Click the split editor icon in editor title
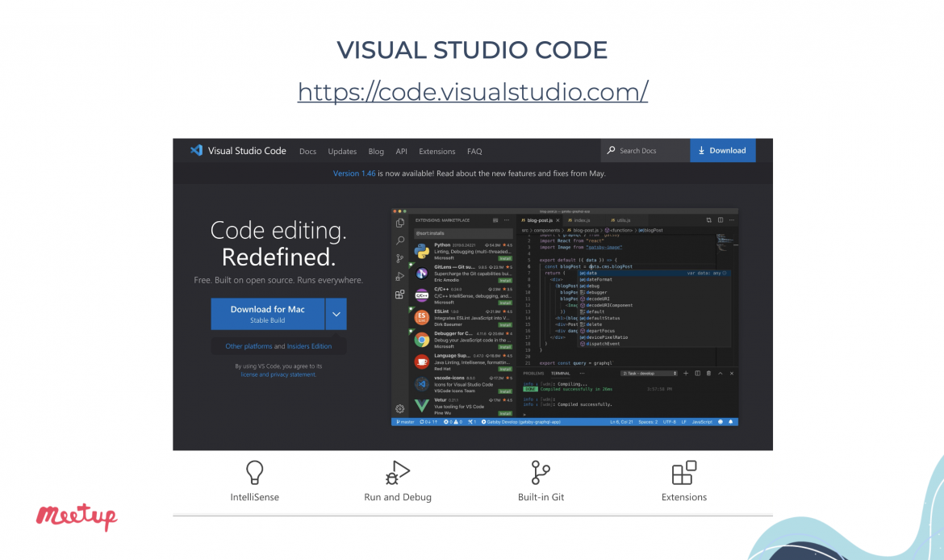This screenshot has width=944, height=560. [x=720, y=220]
